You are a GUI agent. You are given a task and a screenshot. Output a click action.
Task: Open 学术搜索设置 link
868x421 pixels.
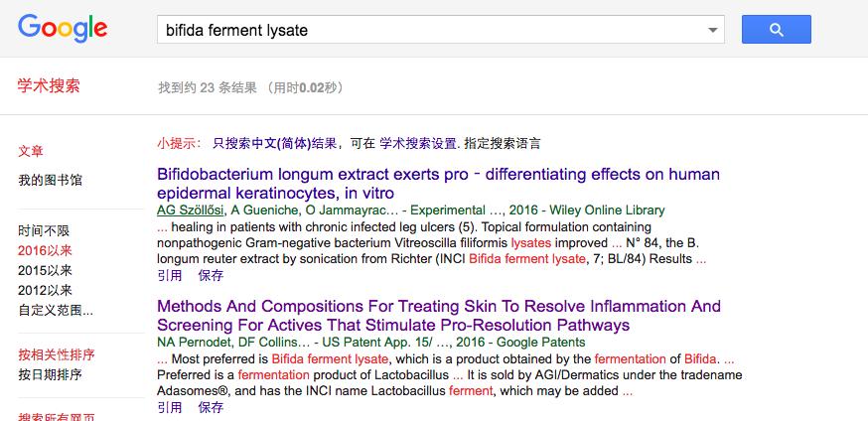click(417, 144)
